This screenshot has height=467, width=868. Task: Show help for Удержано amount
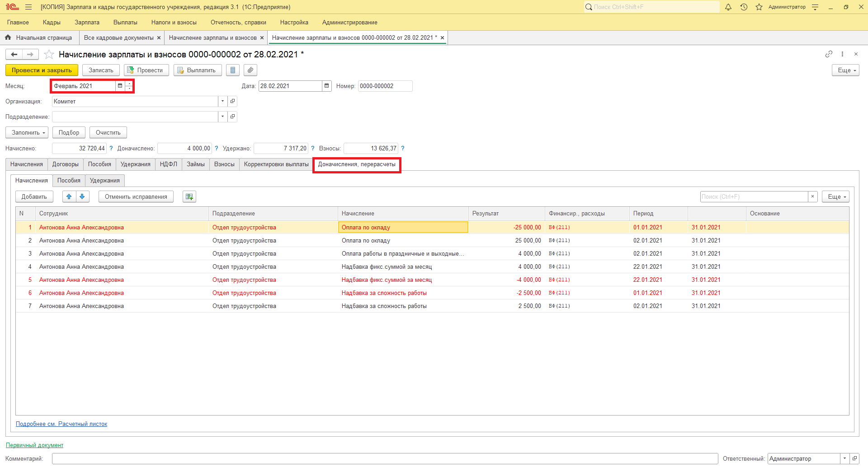click(313, 148)
